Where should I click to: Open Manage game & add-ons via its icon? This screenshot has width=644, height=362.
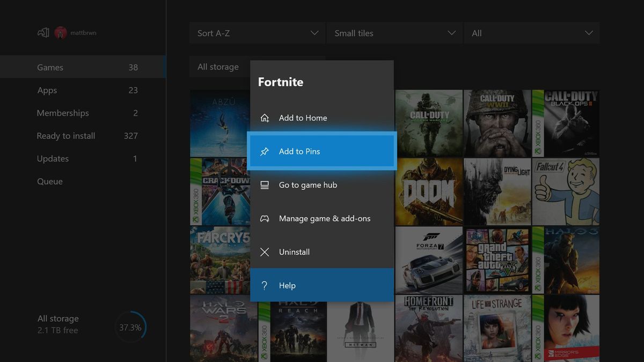[x=264, y=218]
